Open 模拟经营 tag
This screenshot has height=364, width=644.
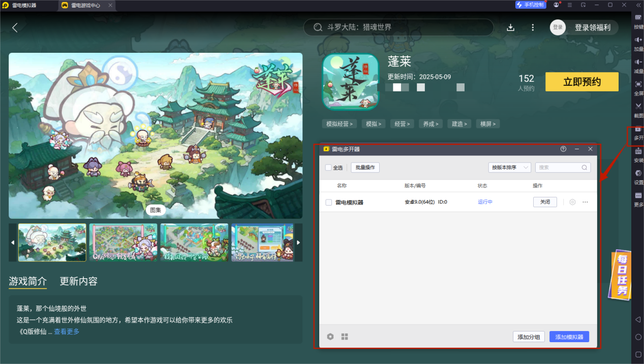pyautogui.click(x=339, y=124)
